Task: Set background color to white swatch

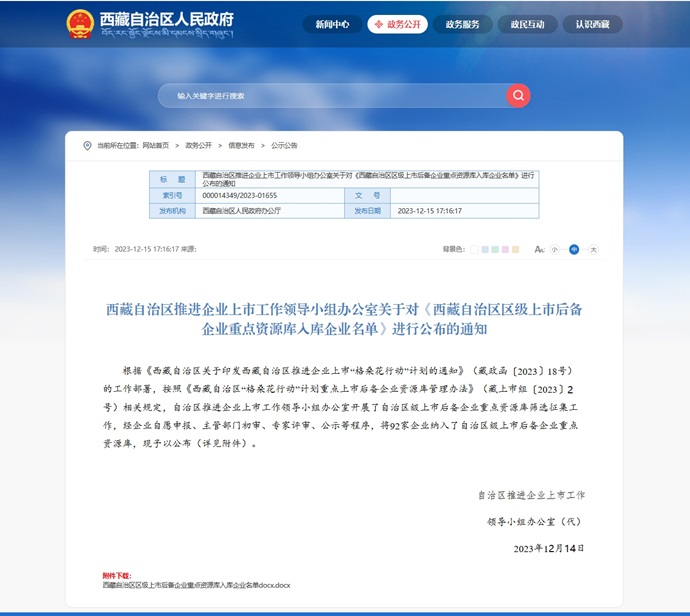Action: pos(474,249)
